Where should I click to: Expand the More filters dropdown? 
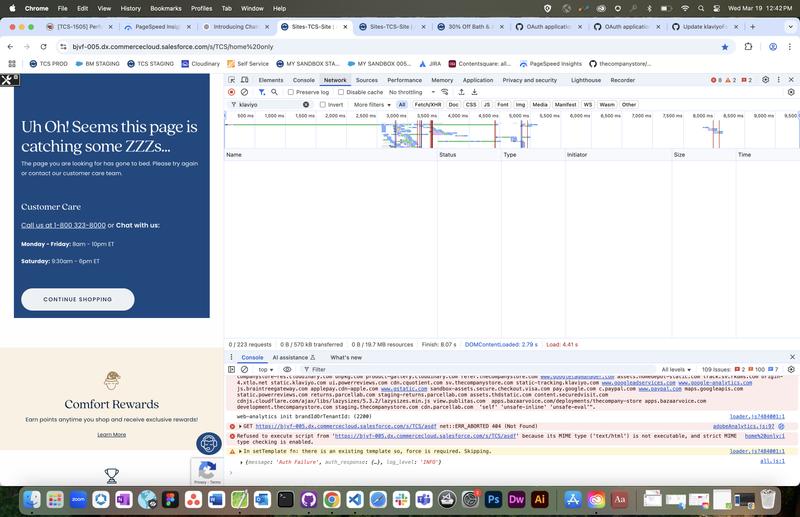click(x=373, y=104)
